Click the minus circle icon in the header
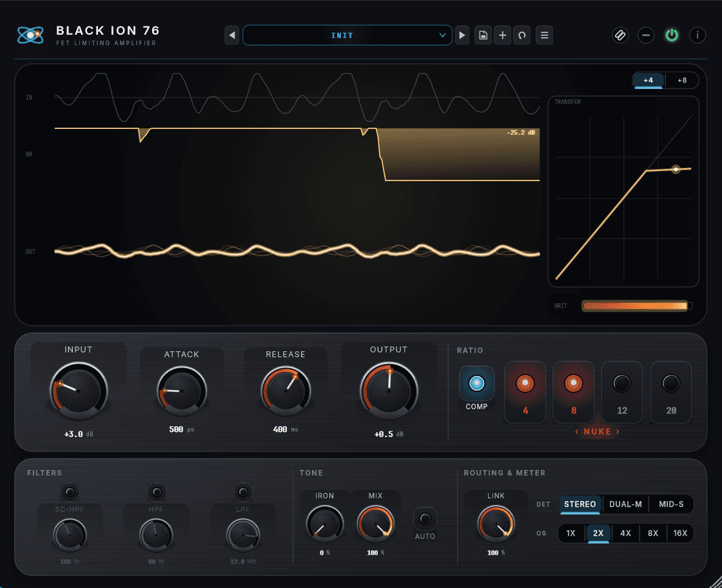Viewport: 722px width, 588px height. (x=646, y=35)
